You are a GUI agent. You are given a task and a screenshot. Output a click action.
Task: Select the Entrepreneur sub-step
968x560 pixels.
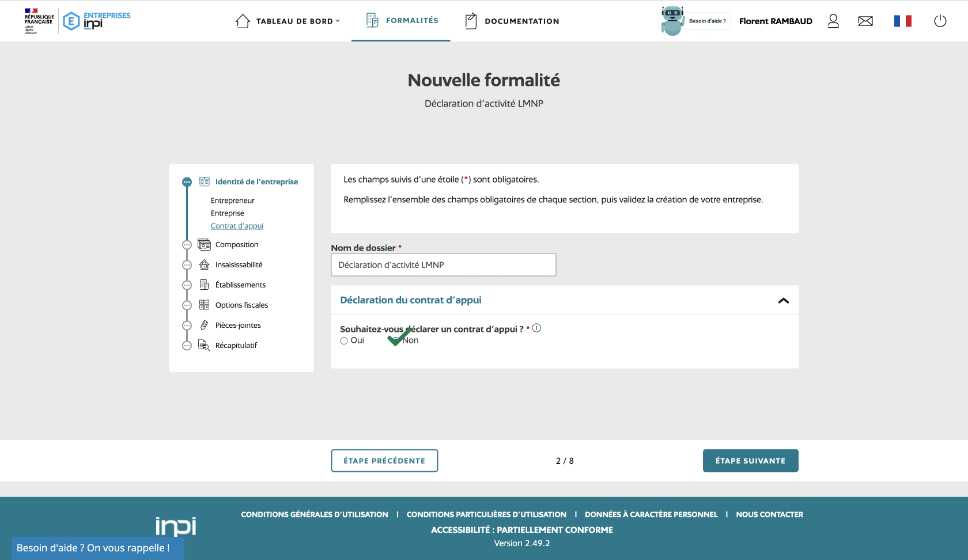click(233, 200)
